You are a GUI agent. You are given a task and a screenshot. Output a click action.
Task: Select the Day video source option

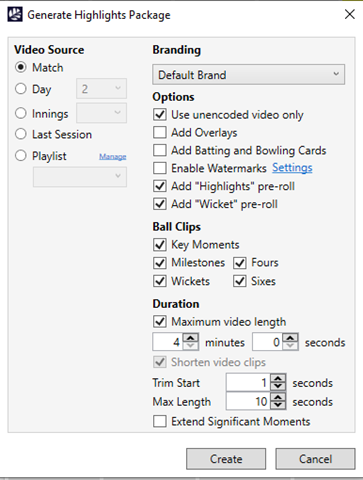21,89
